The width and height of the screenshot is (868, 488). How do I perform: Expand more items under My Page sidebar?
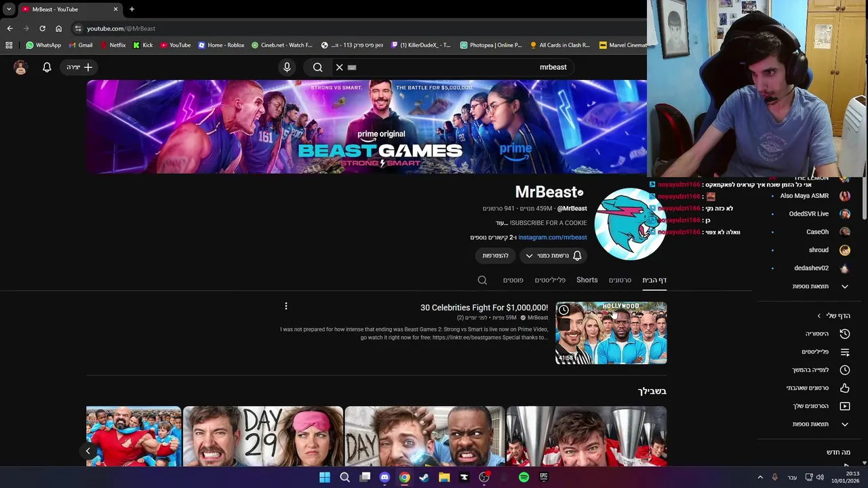pyautogui.click(x=821, y=424)
